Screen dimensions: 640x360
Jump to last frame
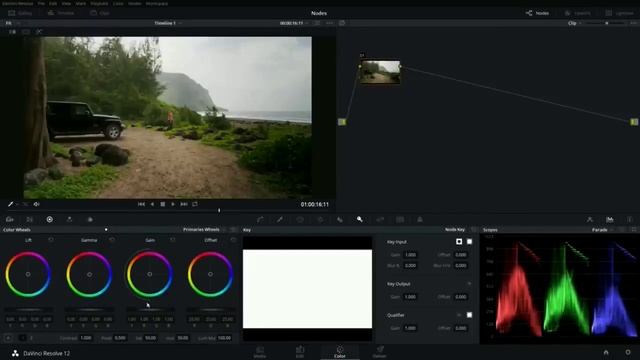click(x=184, y=204)
